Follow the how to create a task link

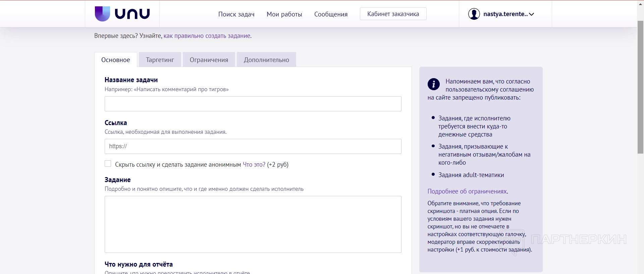207,36
